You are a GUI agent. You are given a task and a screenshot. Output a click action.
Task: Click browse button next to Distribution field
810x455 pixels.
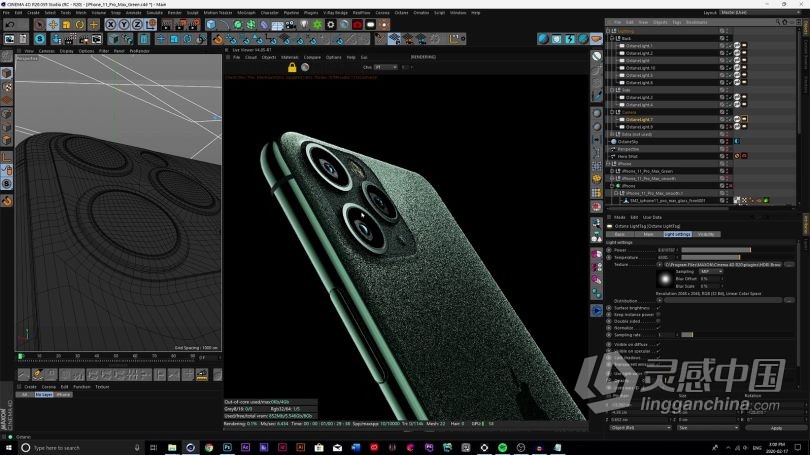coord(789,300)
